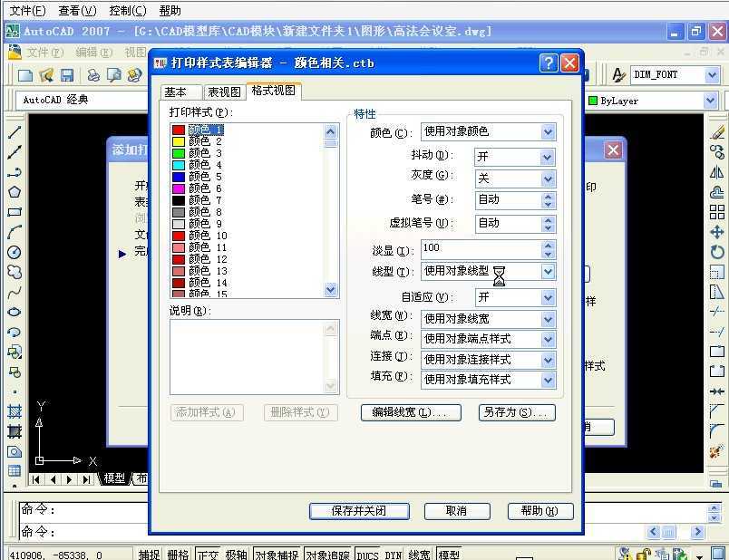Select the Polygon draw tool

15,192
